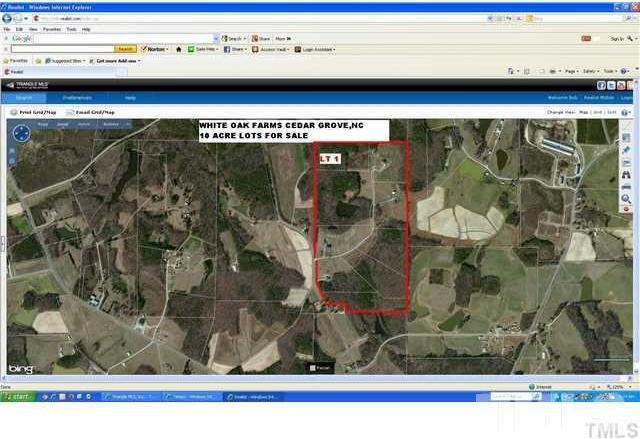Viewport: 640px width, 439px height.
Task: Open the Favorites menu
Action: tap(52, 29)
